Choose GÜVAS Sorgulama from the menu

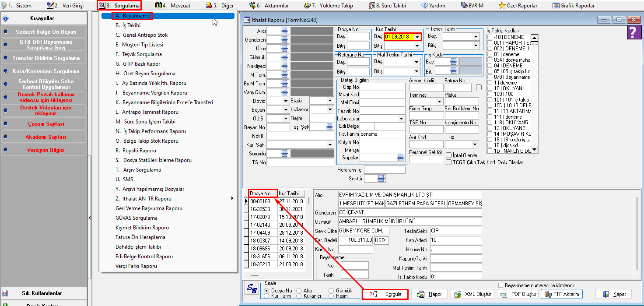click(x=136, y=218)
